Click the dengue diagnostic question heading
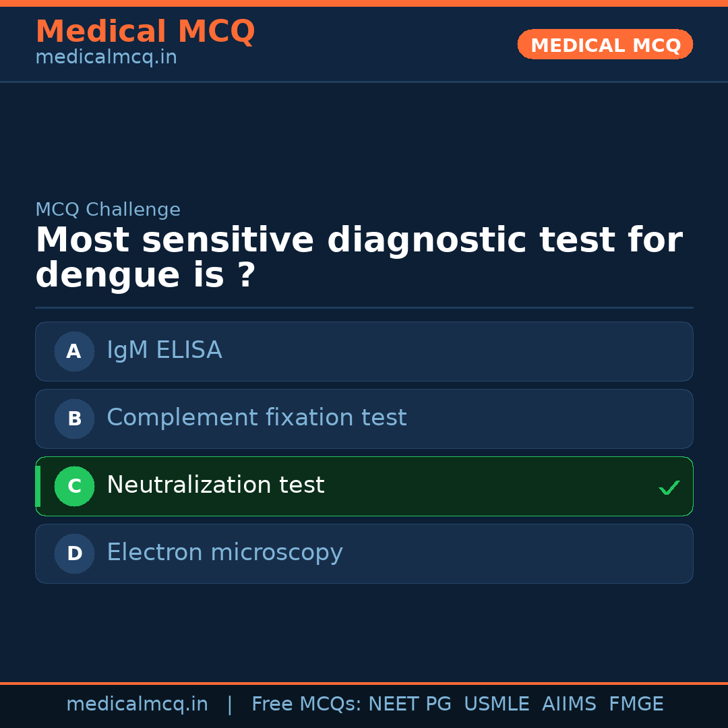The width and height of the screenshot is (728, 728). pos(359,258)
